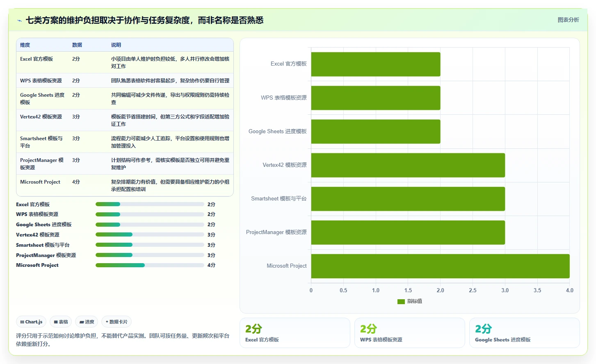Select the Excel 官方模板 table row name
The image size is (596, 364).
[x=37, y=59]
